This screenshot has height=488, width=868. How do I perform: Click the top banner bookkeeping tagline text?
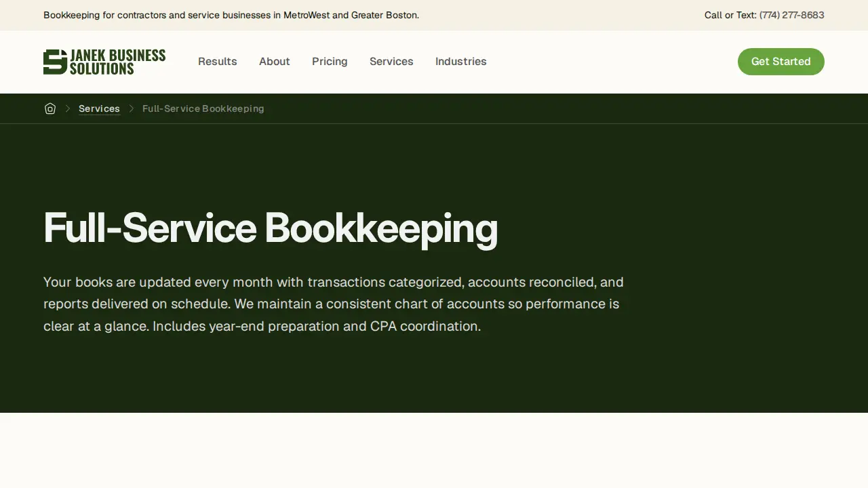231,15
